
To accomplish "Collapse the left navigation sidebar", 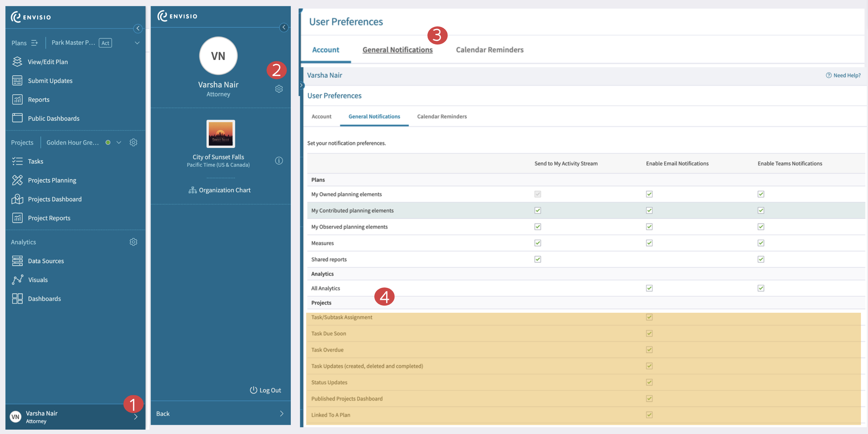I will (x=138, y=29).
